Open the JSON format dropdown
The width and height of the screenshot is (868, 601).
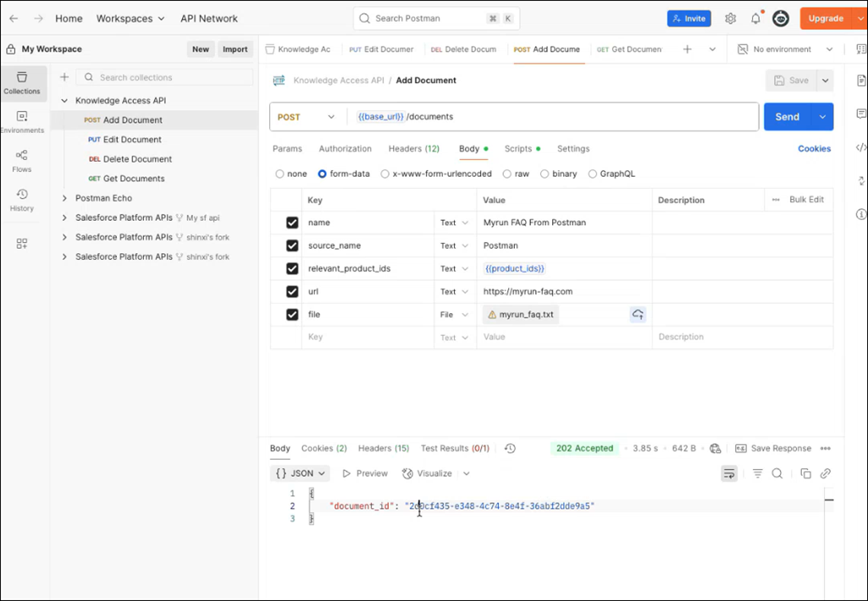(x=300, y=473)
